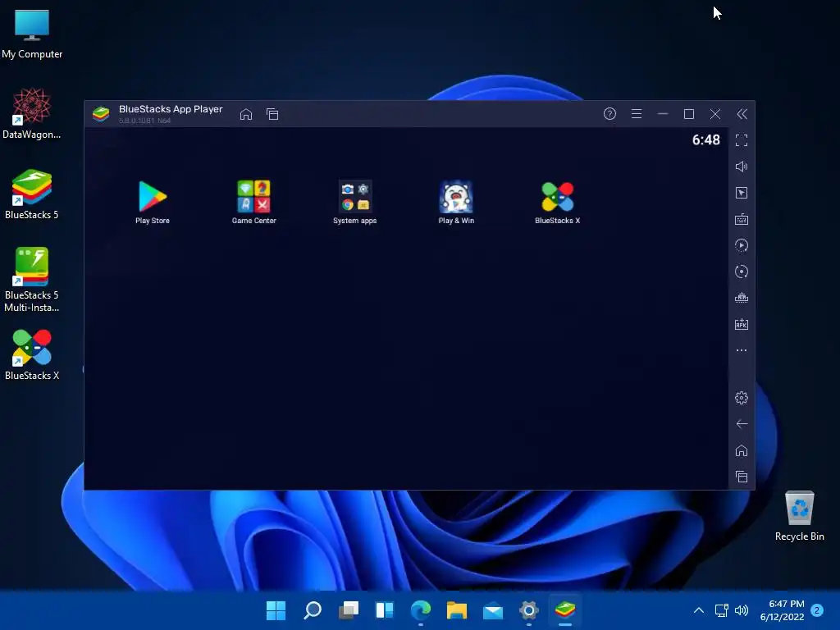The width and height of the screenshot is (840, 630).
Task: Open Windows Settings from the taskbar
Action: (529, 610)
